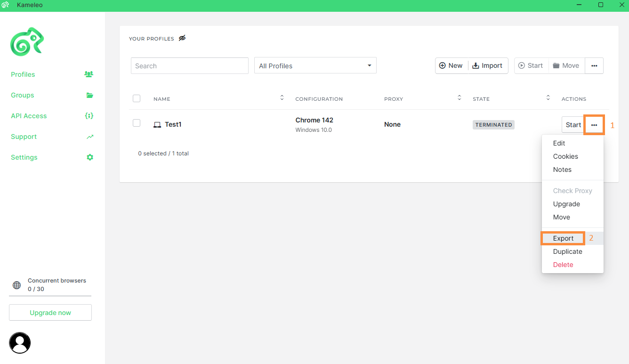629x364 pixels.
Task: Click the Configuration column header
Action: tap(319, 99)
